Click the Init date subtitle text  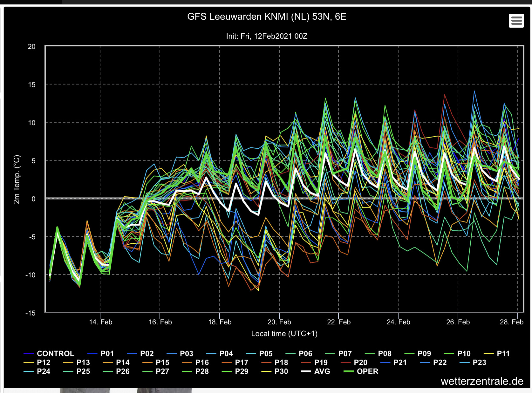coord(267,36)
